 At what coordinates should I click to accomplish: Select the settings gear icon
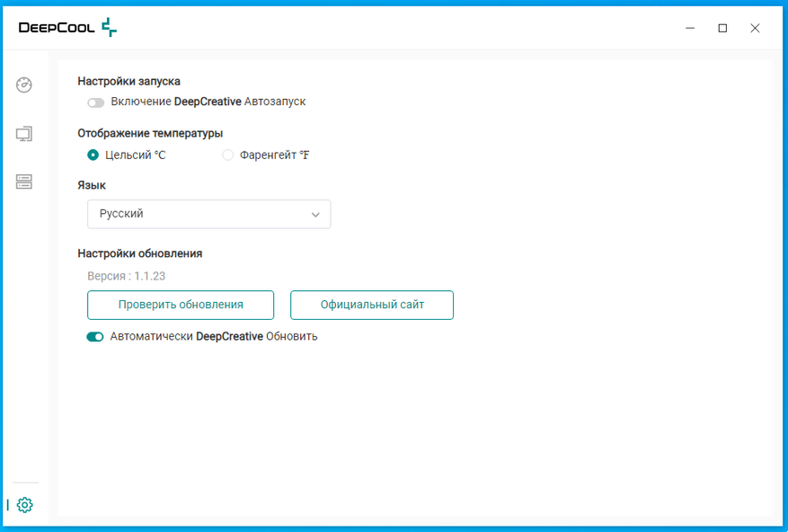coord(24,504)
